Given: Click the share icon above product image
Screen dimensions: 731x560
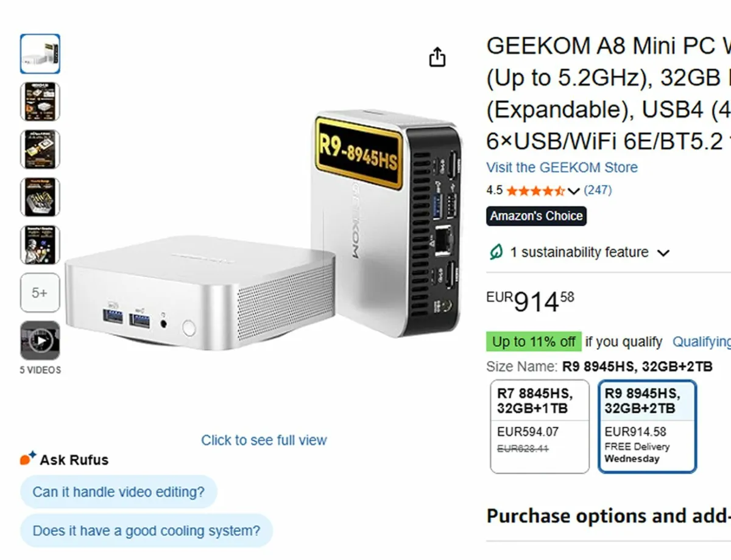Looking at the screenshot, I should pos(437,57).
